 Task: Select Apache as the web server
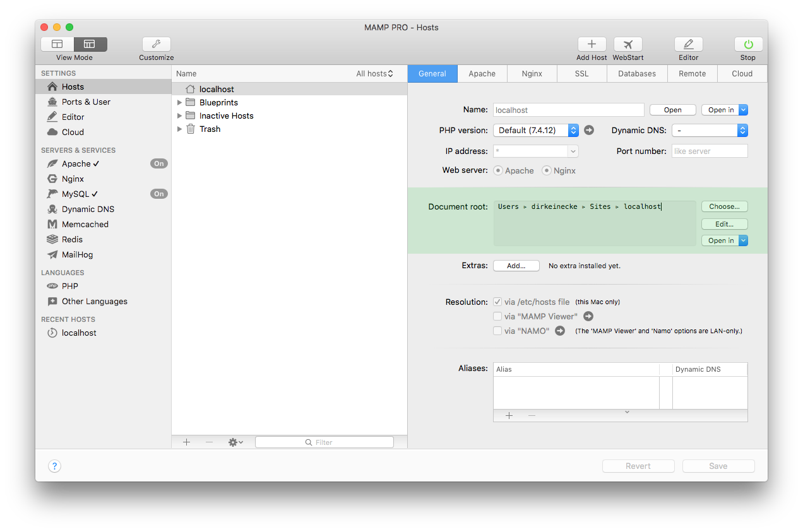coord(498,170)
